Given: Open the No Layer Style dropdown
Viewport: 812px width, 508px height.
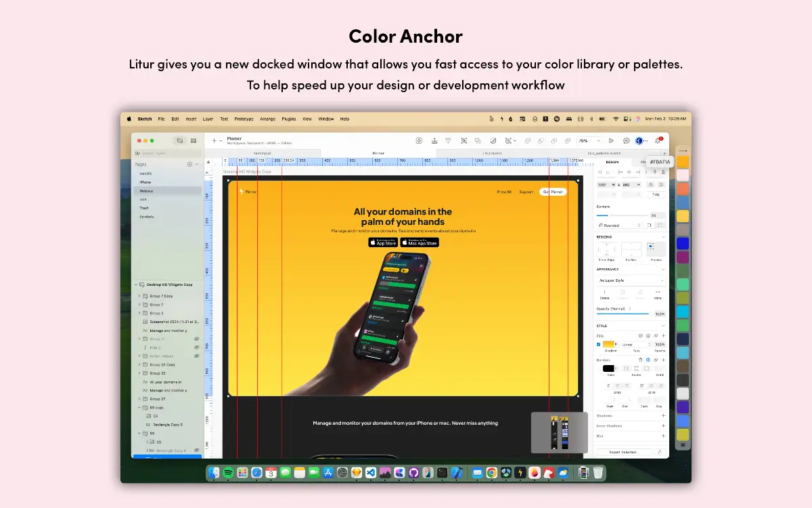Looking at the screenshot, I should coord(631,280).
